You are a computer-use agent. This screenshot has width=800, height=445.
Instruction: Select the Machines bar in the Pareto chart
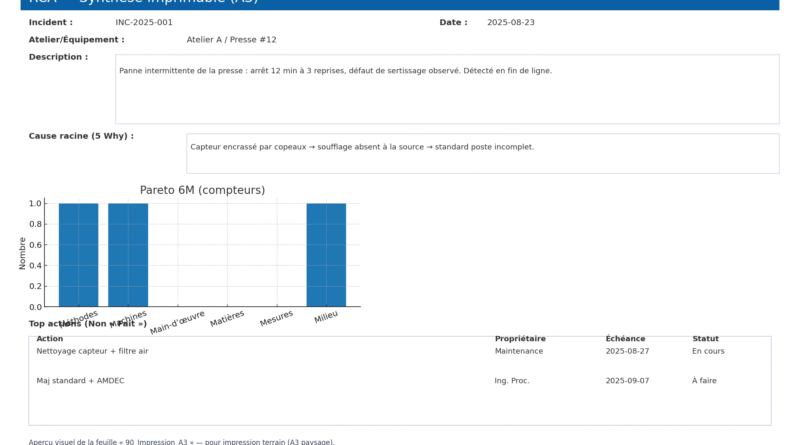128,254
